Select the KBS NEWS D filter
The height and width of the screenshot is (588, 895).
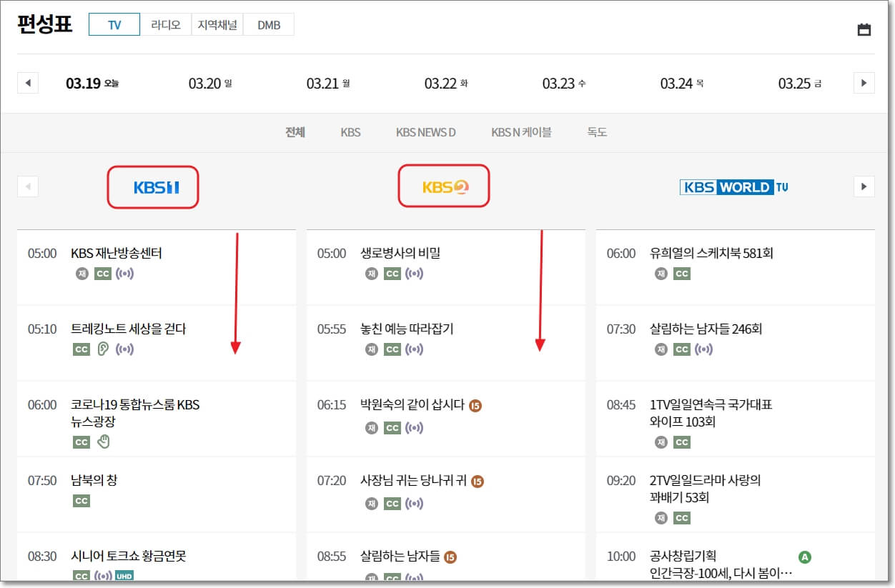point(426,132)
